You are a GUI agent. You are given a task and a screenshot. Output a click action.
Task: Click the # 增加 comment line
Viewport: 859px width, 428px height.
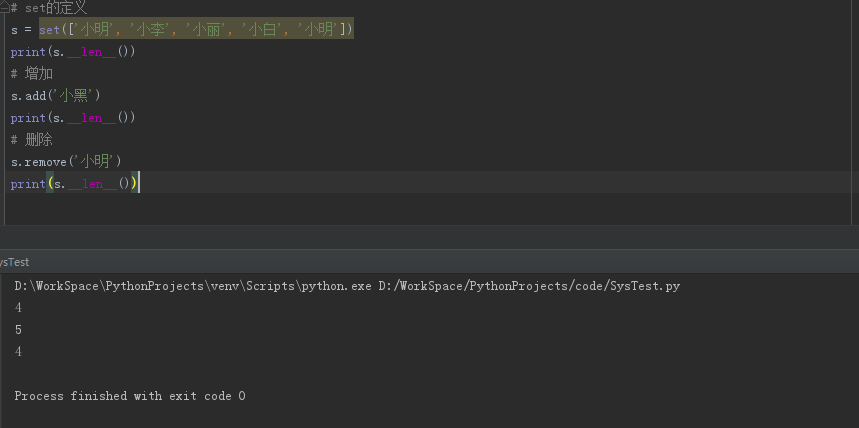[x=32, y=74]
